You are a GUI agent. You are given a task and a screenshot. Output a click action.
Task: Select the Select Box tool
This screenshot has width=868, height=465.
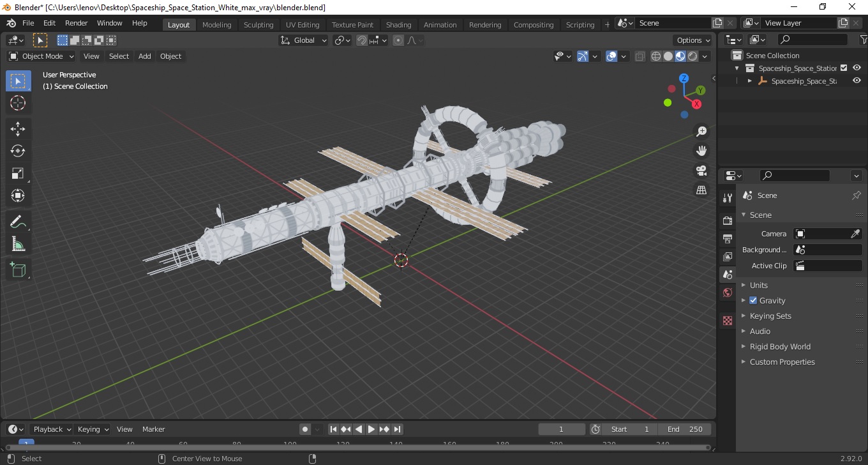(x=18, y=81)
